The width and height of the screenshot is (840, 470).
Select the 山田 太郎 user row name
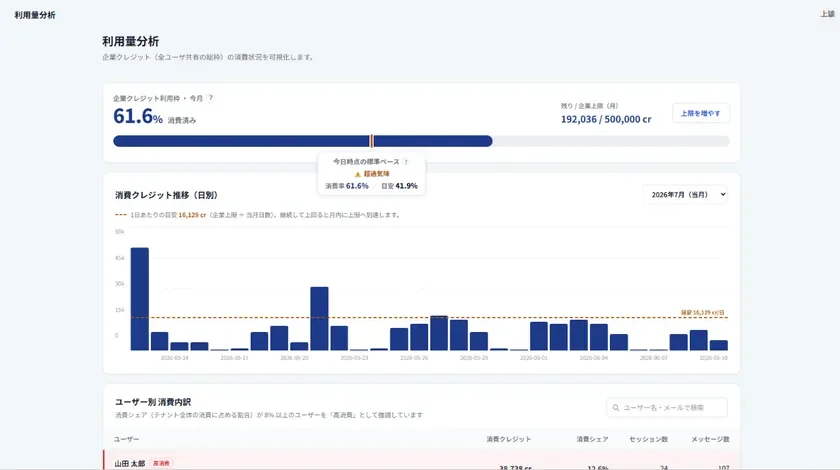pos(130,464)
